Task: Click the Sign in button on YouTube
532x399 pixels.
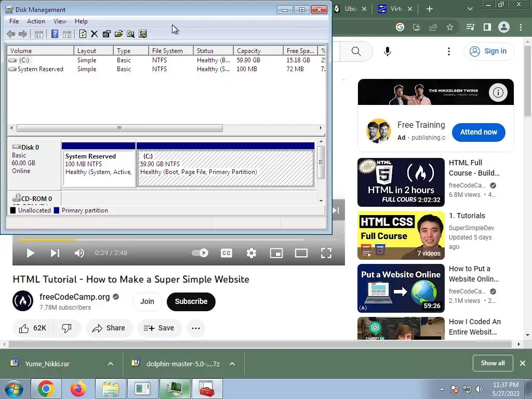Action: tap(489, 51)
